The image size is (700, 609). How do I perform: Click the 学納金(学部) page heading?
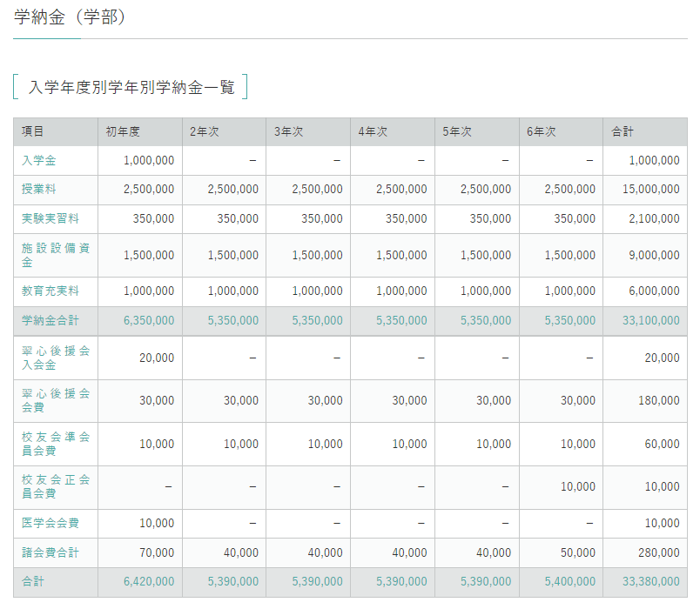71,17
